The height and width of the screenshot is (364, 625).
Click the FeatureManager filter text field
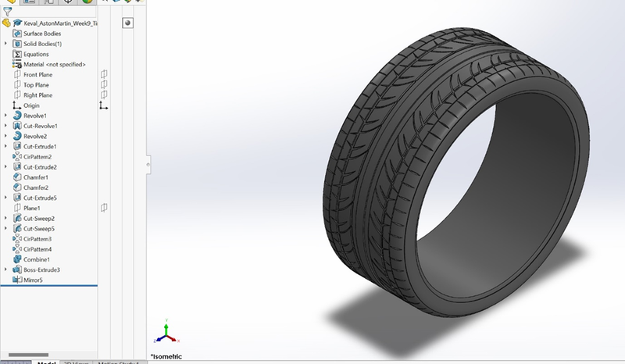point(55,12)
